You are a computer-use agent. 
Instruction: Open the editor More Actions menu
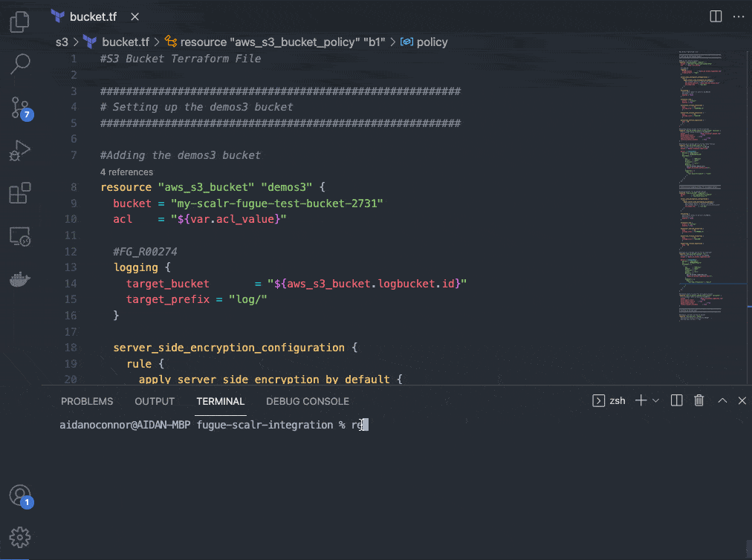point(739,16)
